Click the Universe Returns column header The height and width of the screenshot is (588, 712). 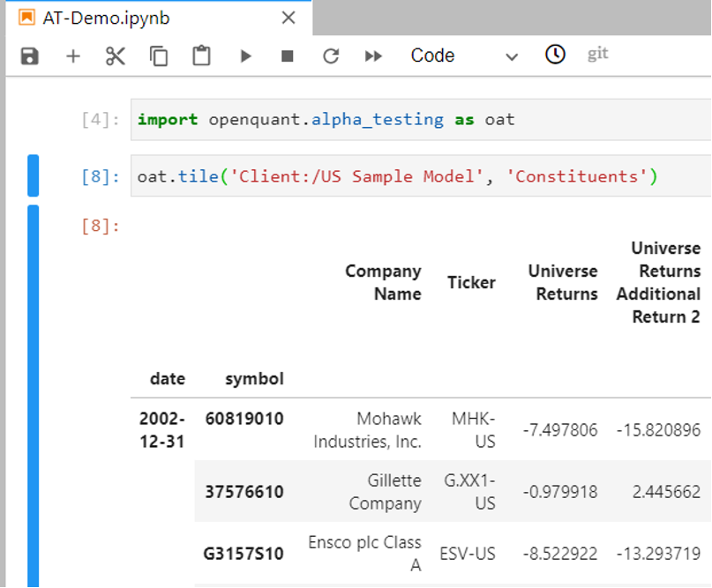point(563,282)
